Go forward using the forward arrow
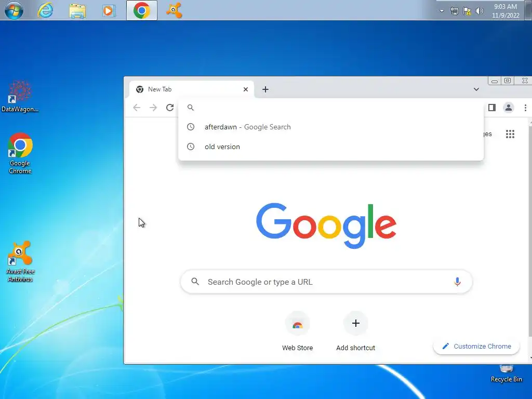Viewport: 532px width, 399px height. tap(153, 108)
